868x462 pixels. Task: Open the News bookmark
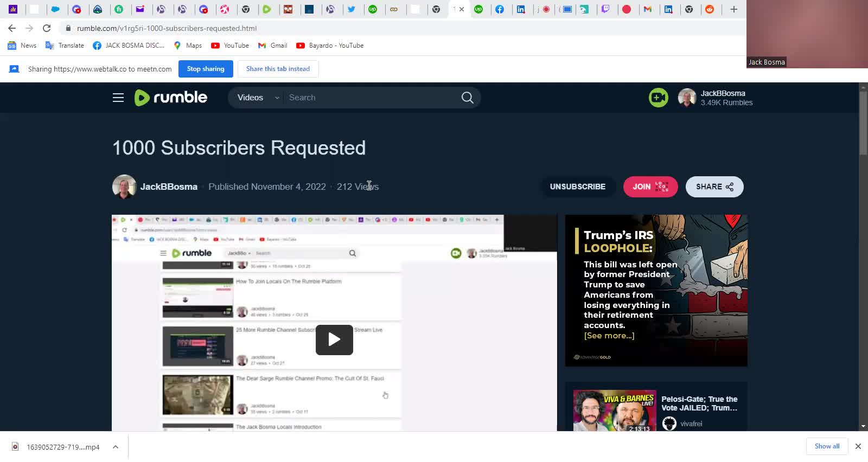22,46
